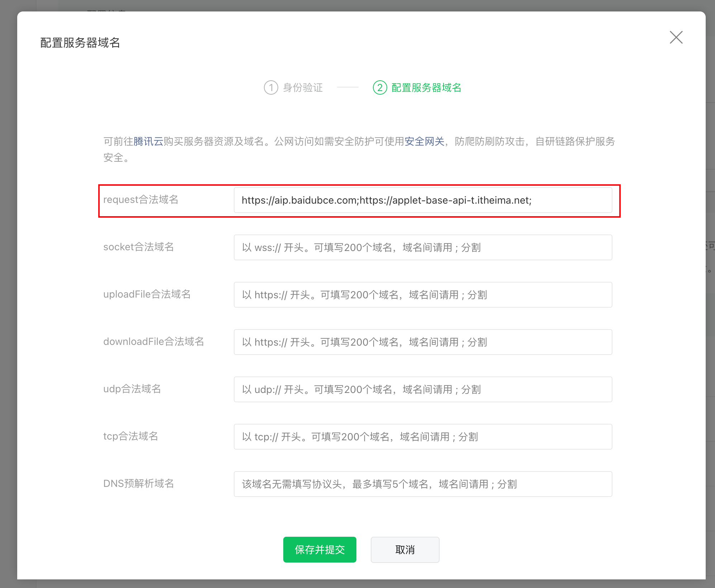Click the DNS预解析域名 input field

click(x=422, y=484)
